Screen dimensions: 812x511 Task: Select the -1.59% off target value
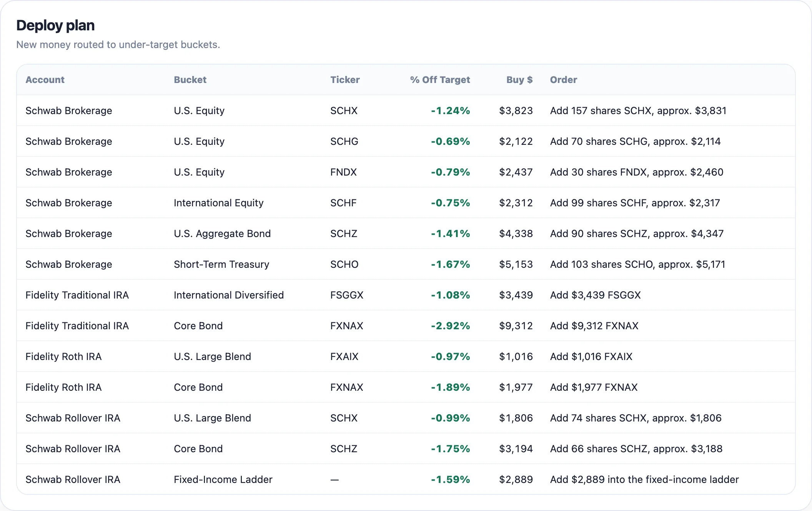pyautogui.click(x=450, y=479)
